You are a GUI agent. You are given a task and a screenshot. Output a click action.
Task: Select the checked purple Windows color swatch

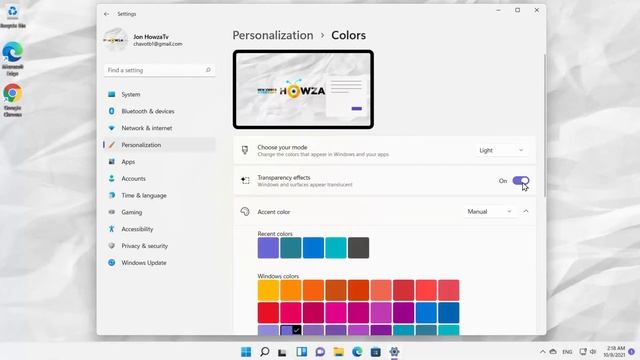coord(291,330)
